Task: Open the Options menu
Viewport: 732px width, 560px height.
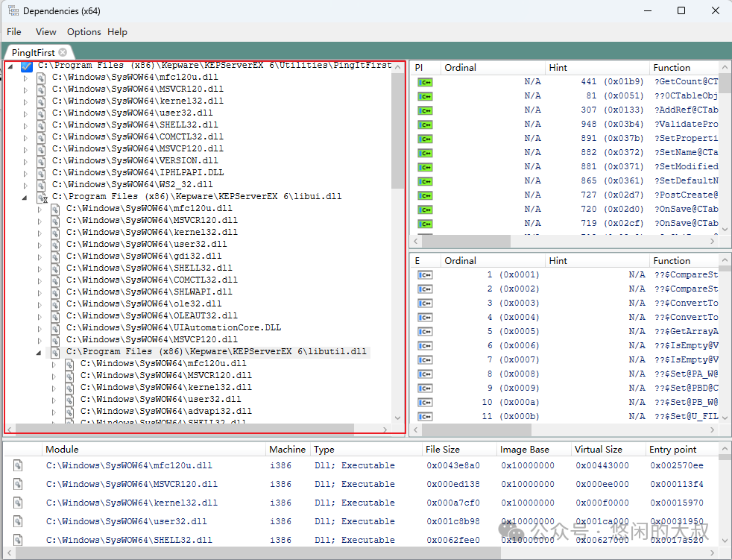Action: [x=83, y=32]
